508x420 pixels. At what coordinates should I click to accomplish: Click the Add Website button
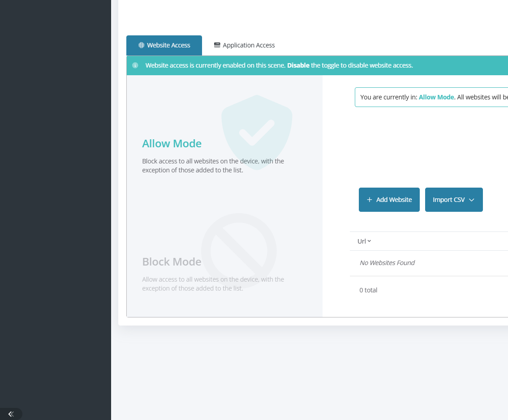click(389, 200)
